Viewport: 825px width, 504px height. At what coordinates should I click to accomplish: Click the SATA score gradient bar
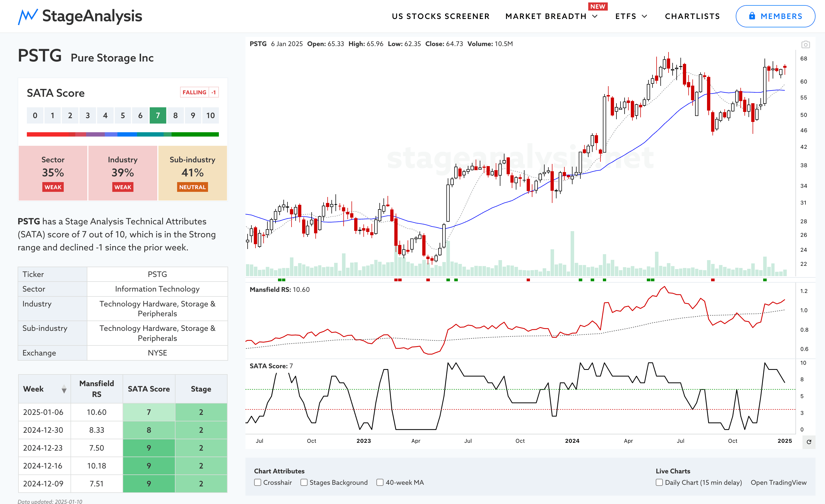coord(123,134)
